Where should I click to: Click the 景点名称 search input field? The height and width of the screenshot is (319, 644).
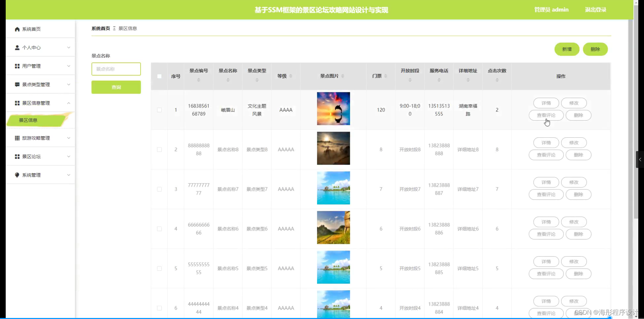tap(116, 69)
